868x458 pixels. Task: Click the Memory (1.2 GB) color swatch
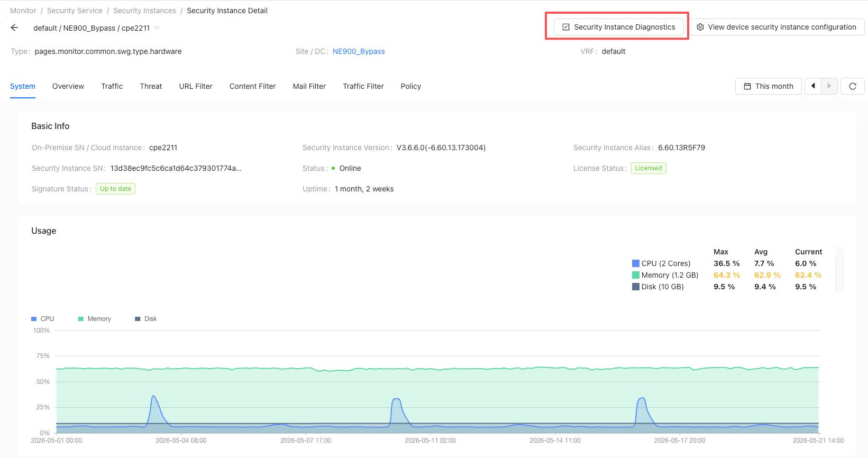[x=636, y=275]
